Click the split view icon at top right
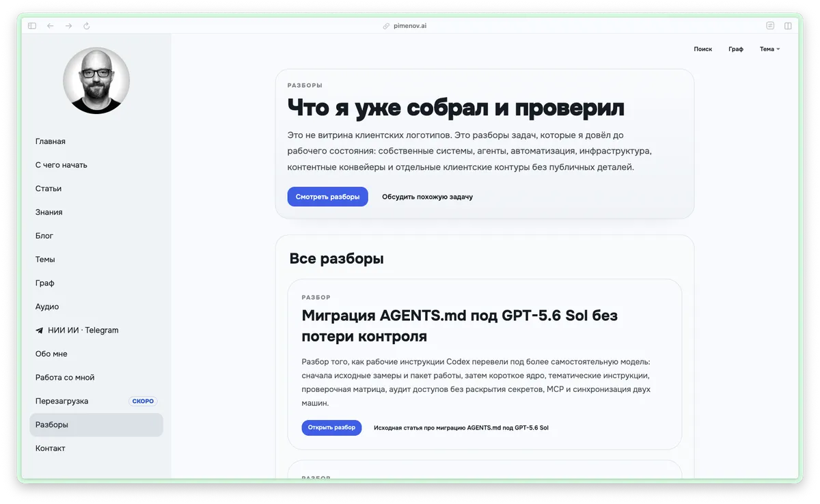 tap(788, 26)
